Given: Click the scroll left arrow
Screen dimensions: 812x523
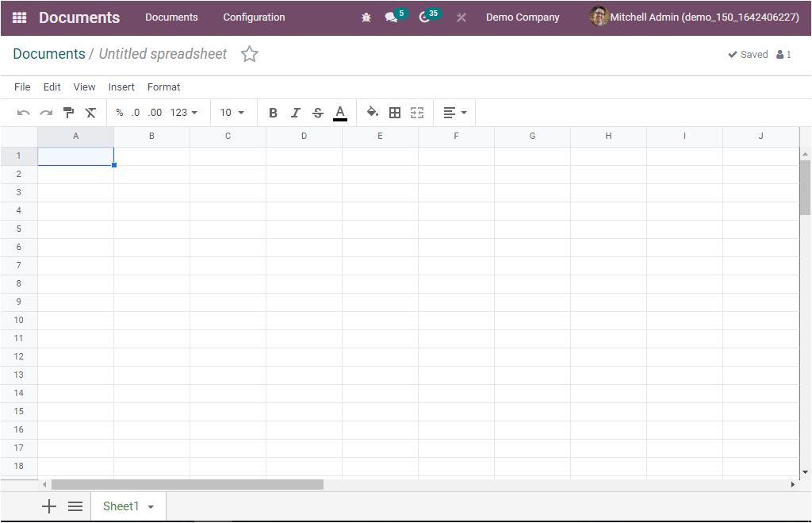Looking at the screenshot, I should point(44,485).
